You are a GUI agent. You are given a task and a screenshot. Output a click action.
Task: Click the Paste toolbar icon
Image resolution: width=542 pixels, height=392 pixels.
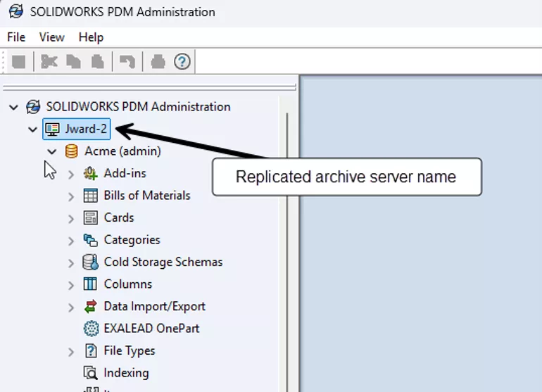(97, 62)
